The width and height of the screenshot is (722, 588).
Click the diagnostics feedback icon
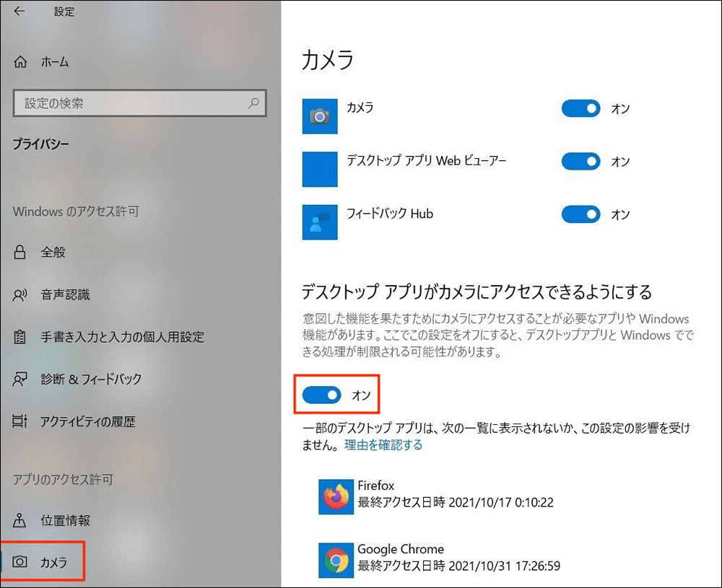click(19, 379)
